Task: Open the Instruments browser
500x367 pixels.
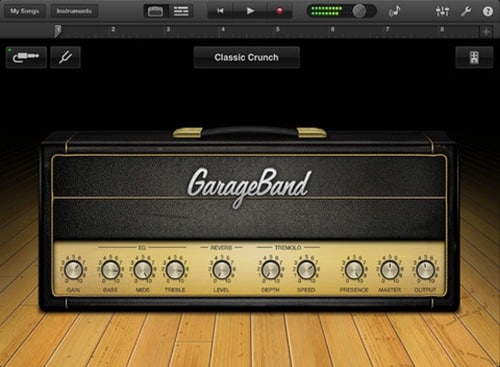Action: tap(74, 11)
